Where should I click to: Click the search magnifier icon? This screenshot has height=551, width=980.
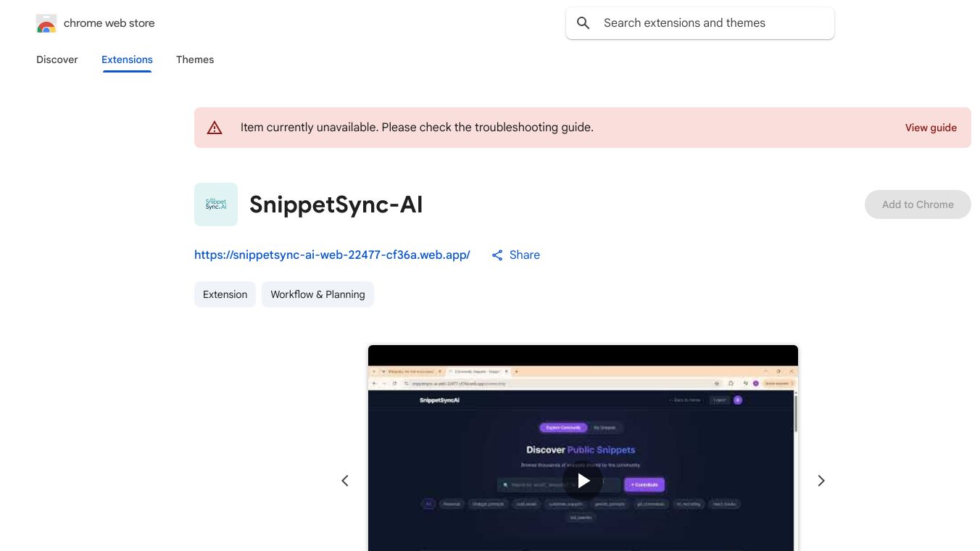(584, 22)
